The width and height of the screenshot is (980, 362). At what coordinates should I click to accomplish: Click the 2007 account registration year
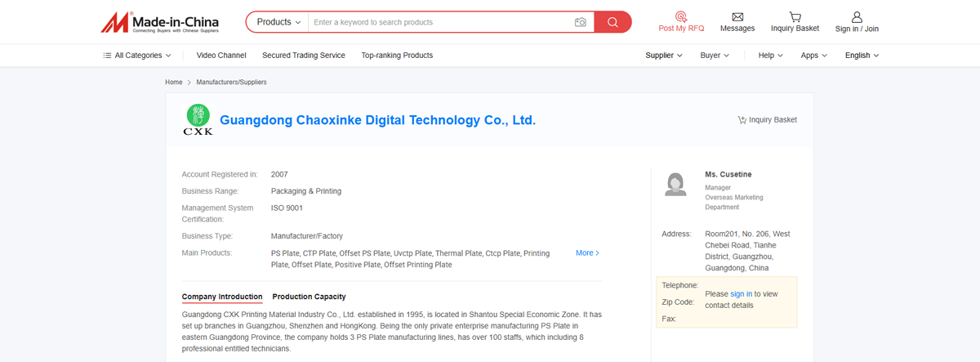279,174
